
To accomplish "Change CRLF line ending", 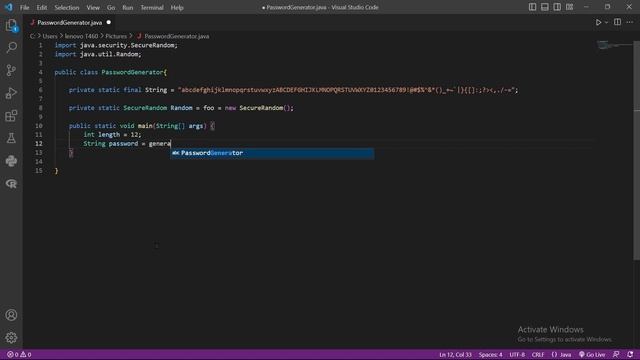I will tap(538, 355).
